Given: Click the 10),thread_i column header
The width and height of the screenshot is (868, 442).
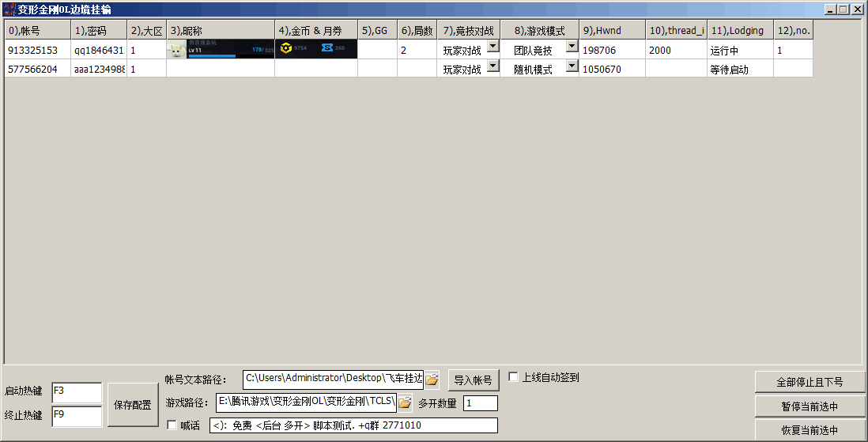Looking at the screenshot, I should click(676, 31).
